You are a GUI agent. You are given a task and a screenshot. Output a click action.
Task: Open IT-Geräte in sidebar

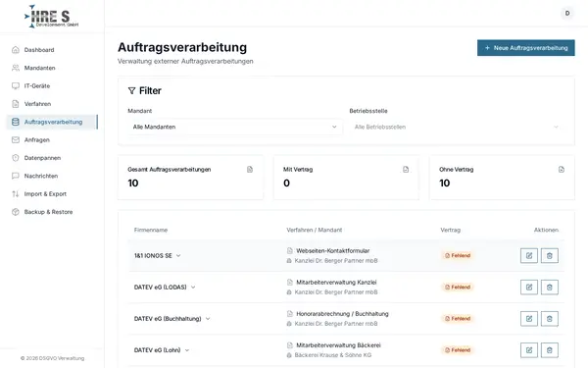(52, 85)
